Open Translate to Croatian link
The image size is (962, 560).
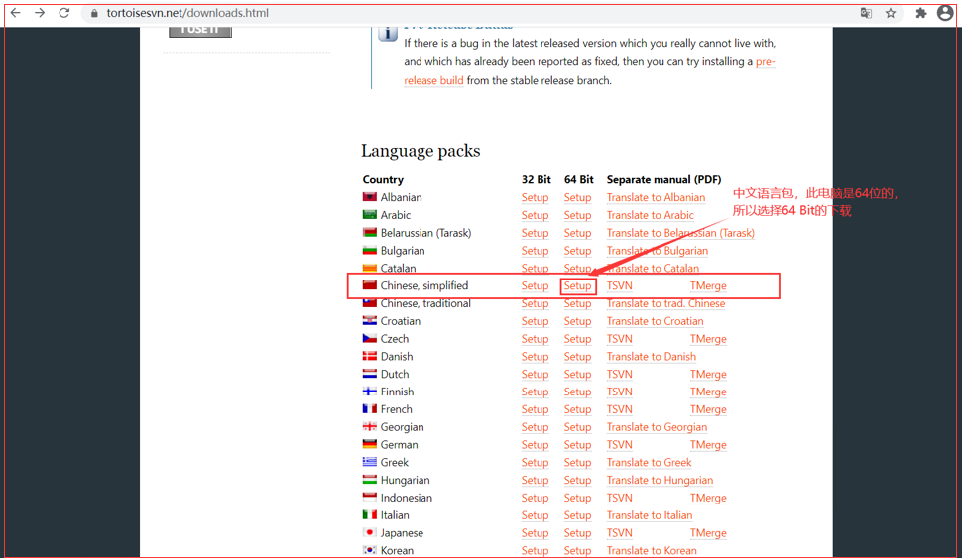[x=655, y=321]
